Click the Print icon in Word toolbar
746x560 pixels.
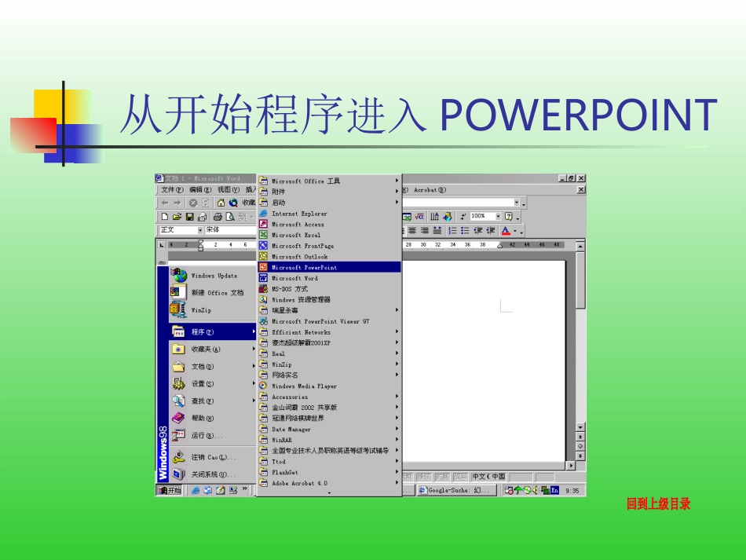[x=218, y=217]
